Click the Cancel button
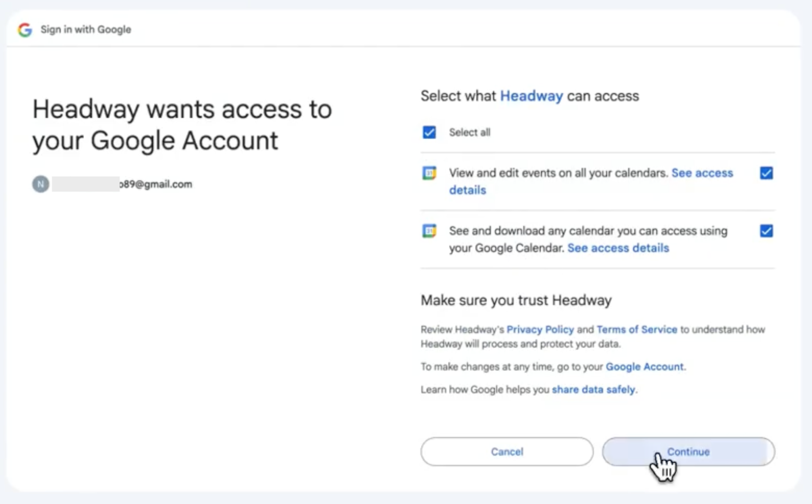The width and height of the screenshot is (812, 504). coord(507,452)
